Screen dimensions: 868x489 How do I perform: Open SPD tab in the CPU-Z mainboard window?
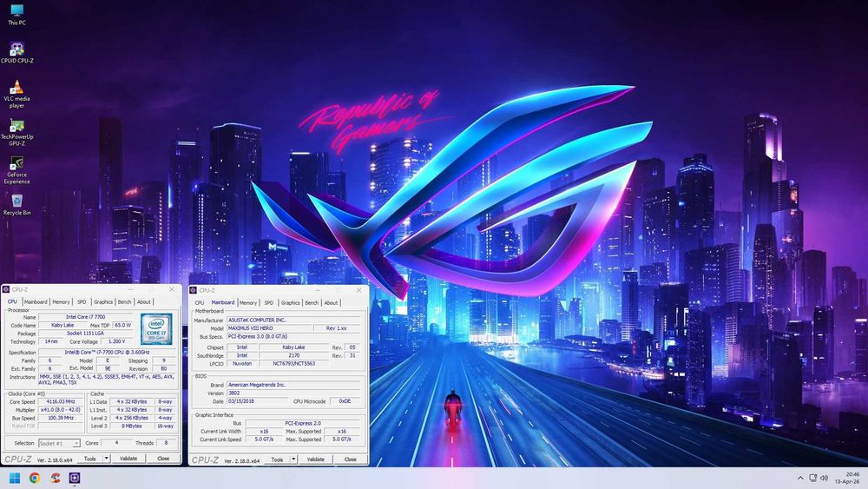(269, 303)
